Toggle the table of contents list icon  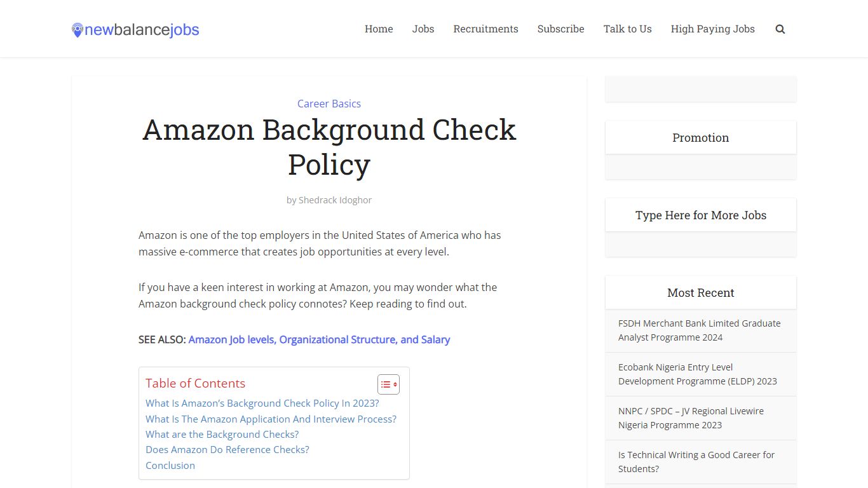pyautogui.click(x=388, y=384)
